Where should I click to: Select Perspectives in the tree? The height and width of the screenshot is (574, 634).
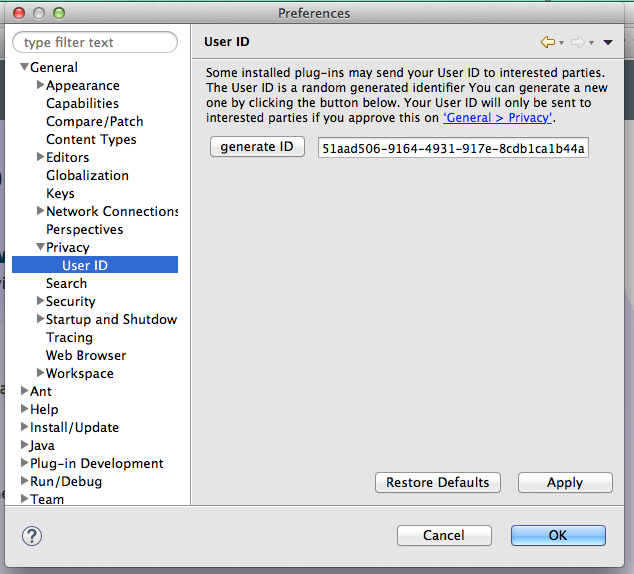tap(85, 229)
